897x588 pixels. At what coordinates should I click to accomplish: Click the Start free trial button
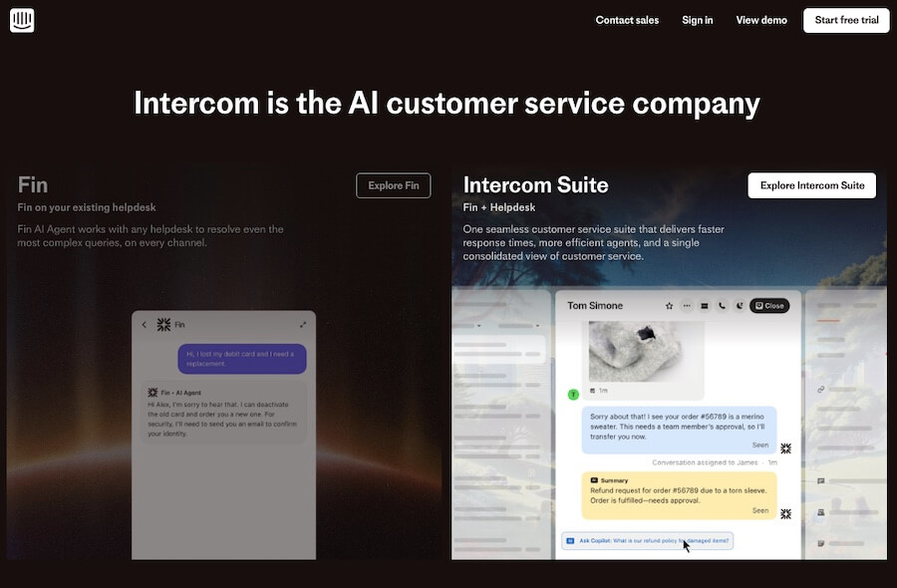(846, 20)
